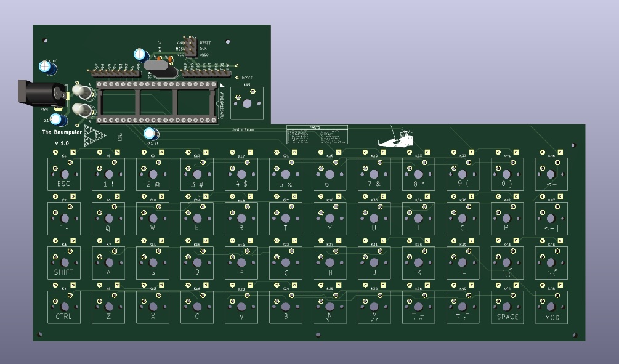The image size is (619, 364).
Task: Click the S key switch footprint
Action: click(x=152, y=263)
